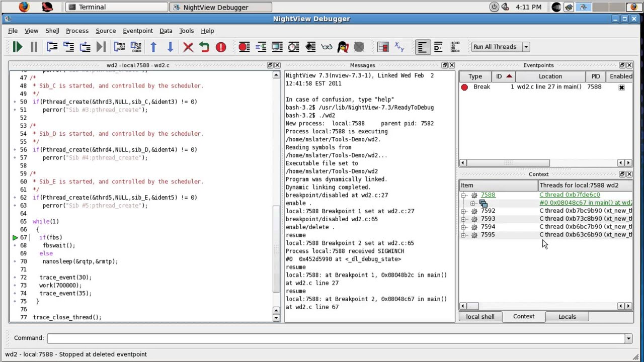
Task: Switch to the local shell tab
Action: point(480,317)
